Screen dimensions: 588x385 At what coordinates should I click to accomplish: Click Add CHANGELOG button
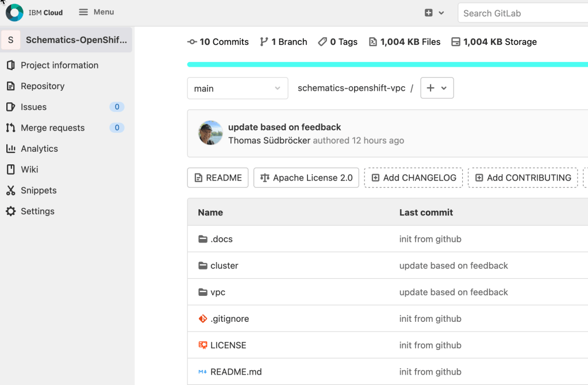(413, 178)
